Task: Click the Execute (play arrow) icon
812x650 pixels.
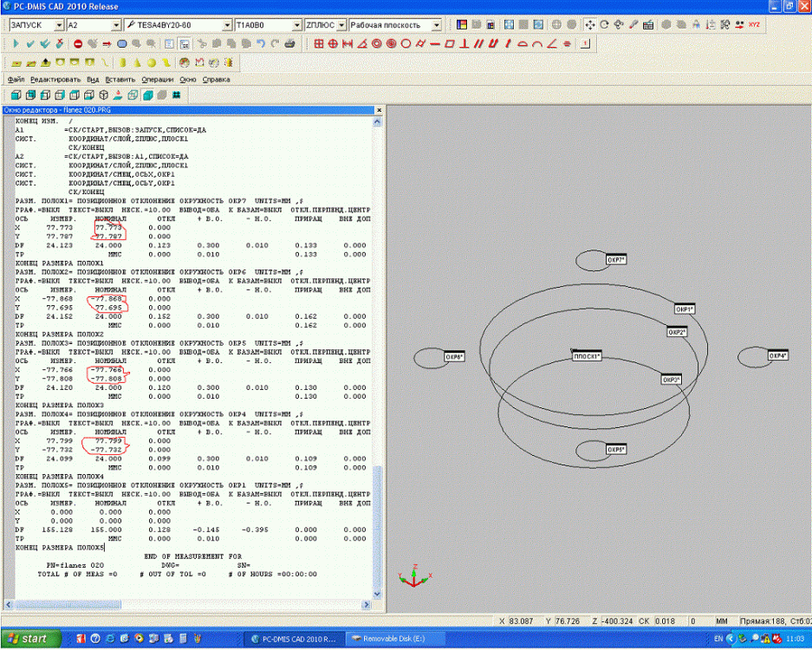Action: point(16,44)
